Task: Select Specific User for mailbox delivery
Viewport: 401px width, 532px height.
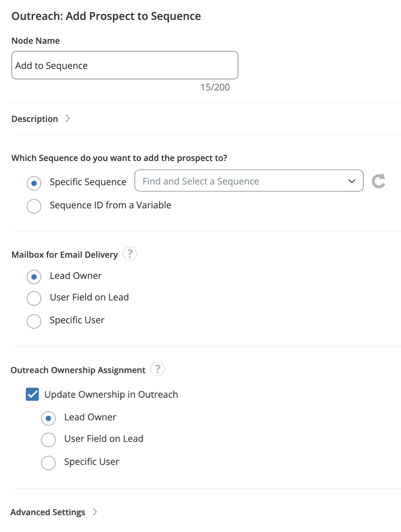Action: [x=34, y=321]
